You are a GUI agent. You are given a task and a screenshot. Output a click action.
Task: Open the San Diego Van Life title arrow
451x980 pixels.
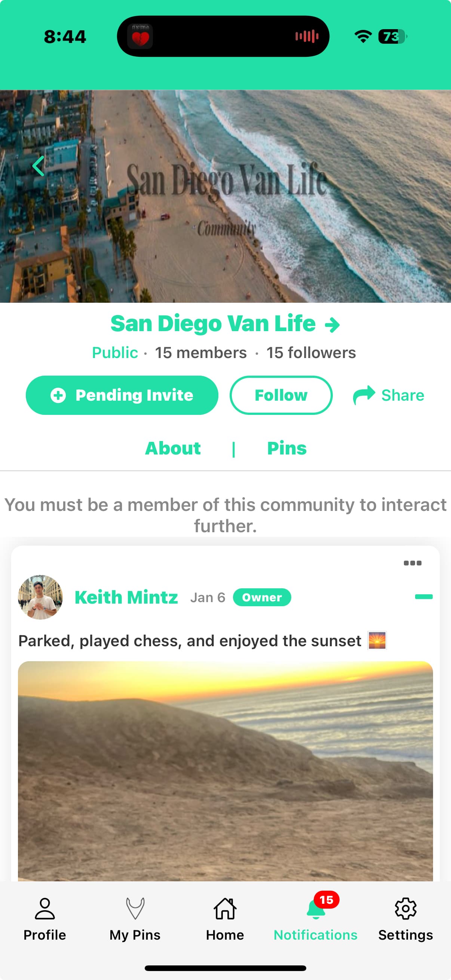pos(332,325)
